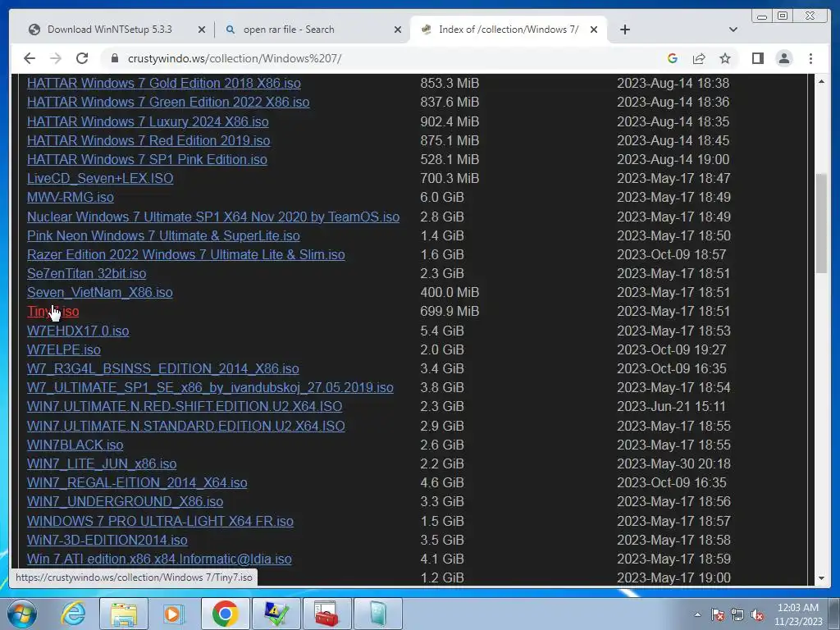Click W7EHDX17.0.iso link
Viewport: 840px width, 630px height.
pyautogui.click(x=78, y=331)
